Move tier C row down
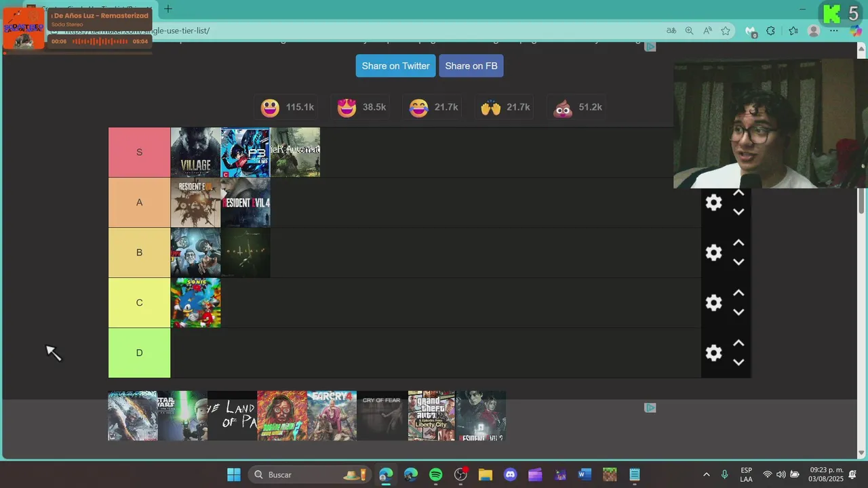 [738, 312]
